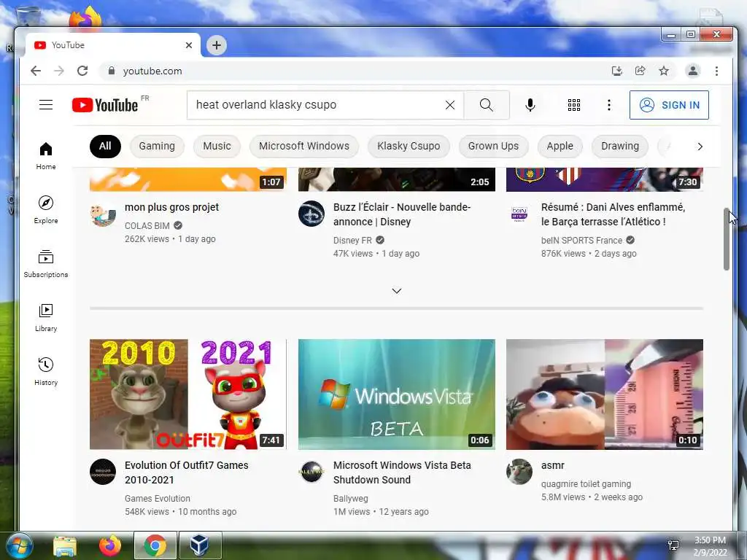Open Résumé Dani Alves enflammé video title

point(613,214)
